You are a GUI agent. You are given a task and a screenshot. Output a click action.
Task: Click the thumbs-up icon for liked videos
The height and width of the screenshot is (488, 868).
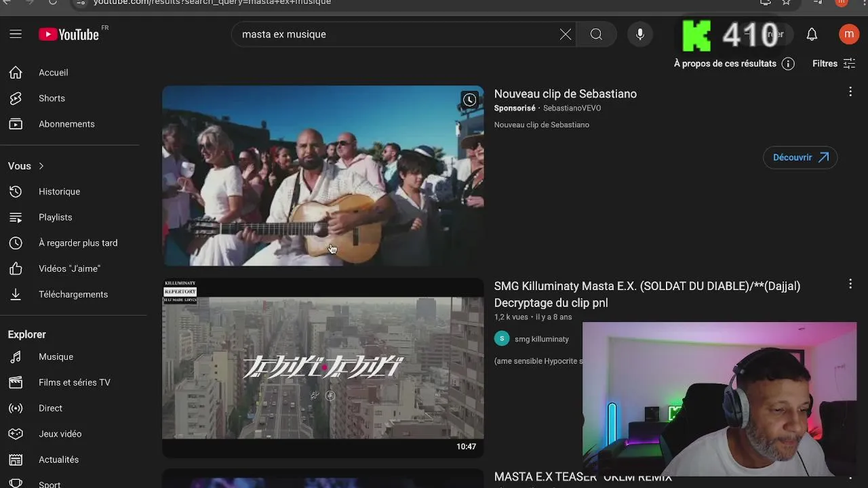16,269
